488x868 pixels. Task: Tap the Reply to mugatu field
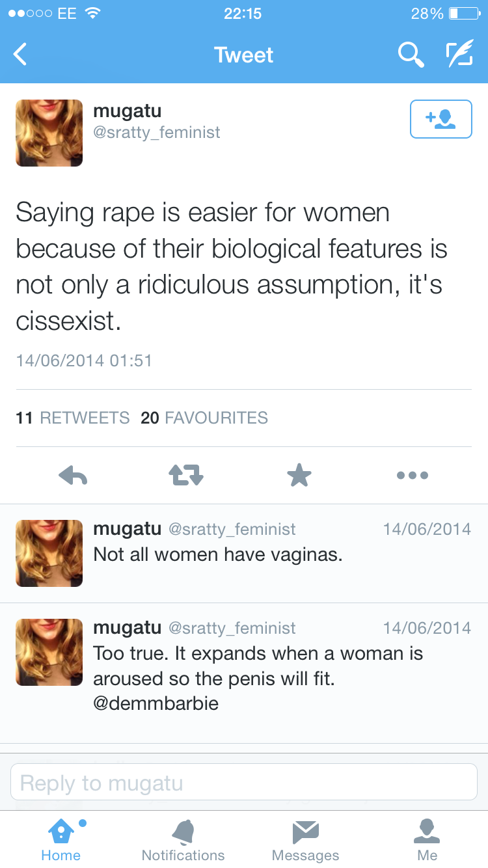244,782
